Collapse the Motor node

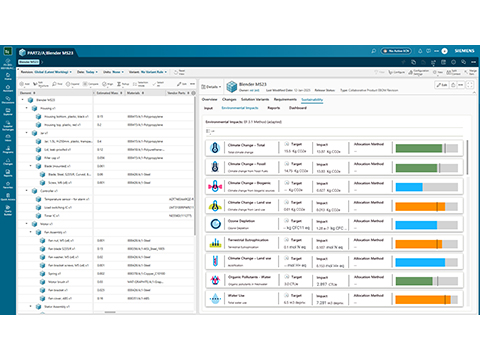coord(27,224)
